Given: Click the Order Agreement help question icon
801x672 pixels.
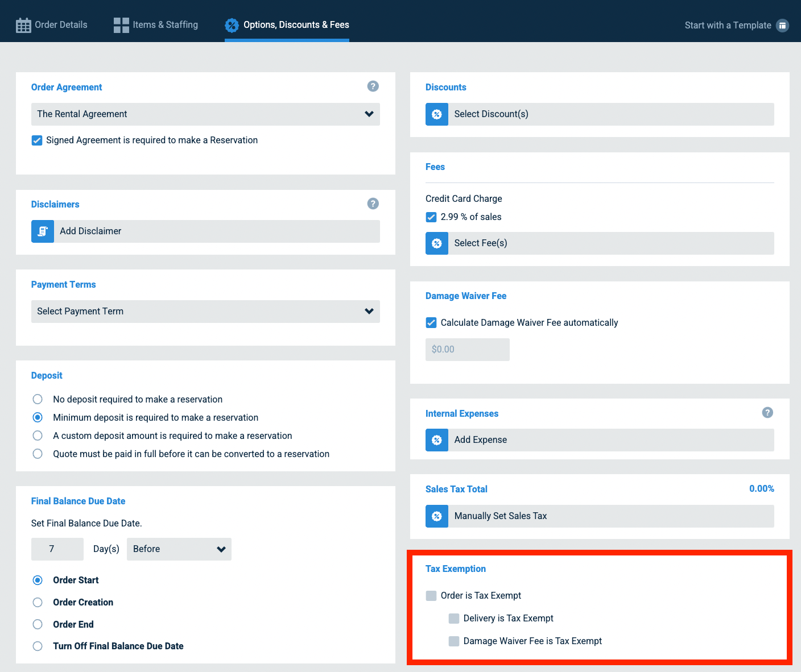Looking at the screenshot, I should 373,86.
